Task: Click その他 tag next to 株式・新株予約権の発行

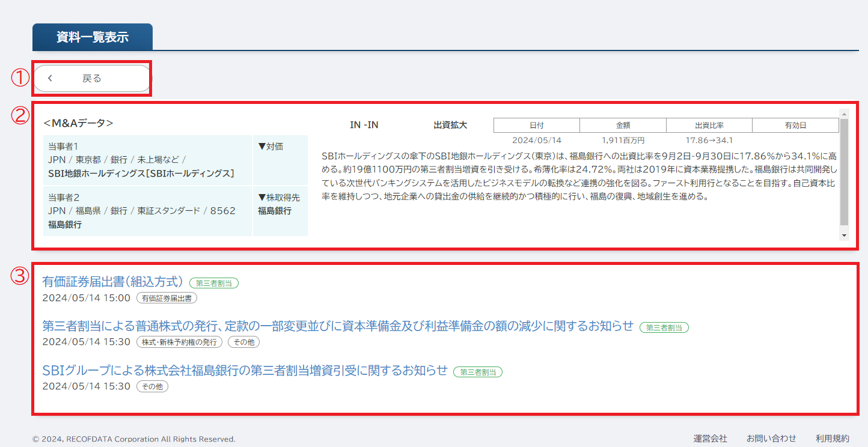Action: (243, 342)
